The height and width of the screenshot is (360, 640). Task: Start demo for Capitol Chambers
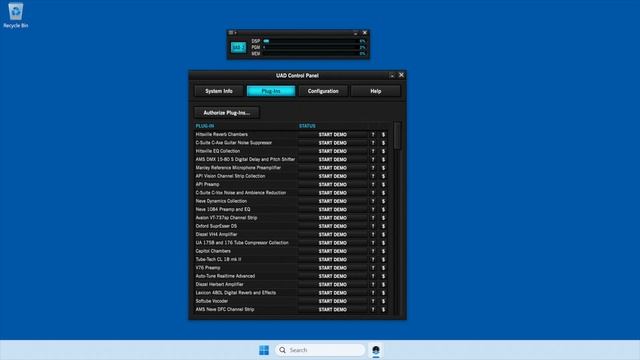(x=333, y=251)
